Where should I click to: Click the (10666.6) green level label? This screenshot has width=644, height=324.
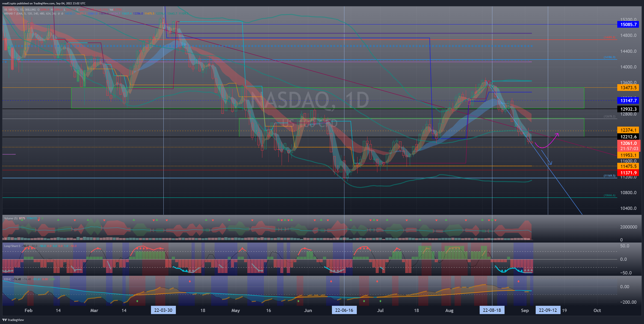(x=609, y=195)
